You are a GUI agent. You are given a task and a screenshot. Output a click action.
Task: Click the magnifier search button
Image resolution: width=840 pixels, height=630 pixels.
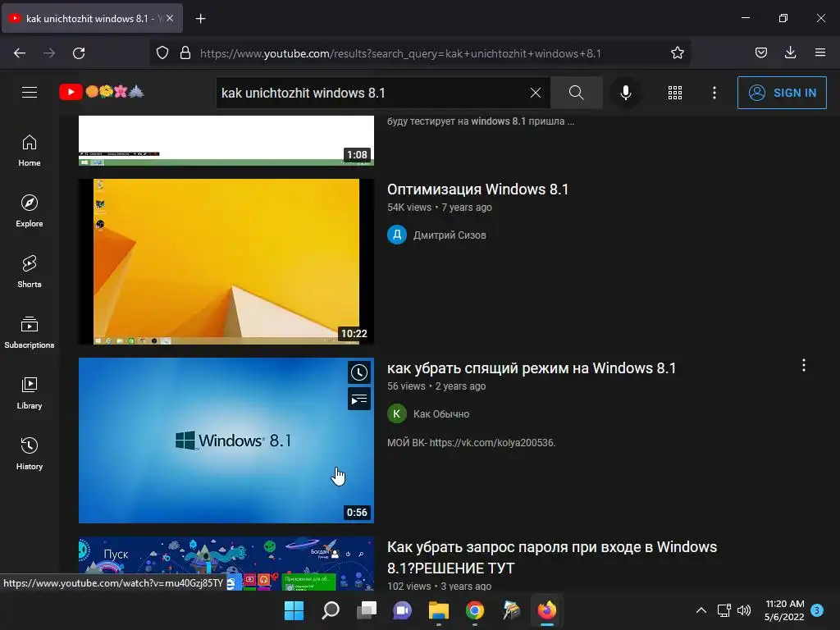click(576, 93)
